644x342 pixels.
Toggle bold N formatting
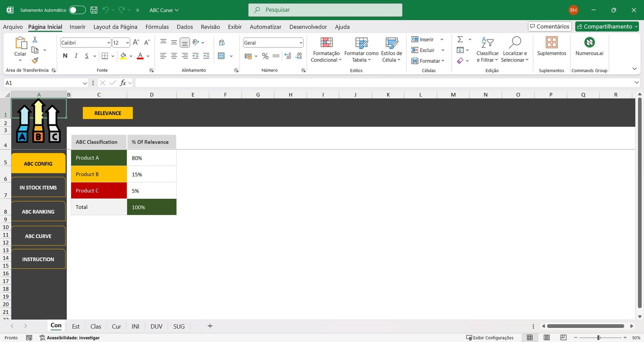(65, 56)
